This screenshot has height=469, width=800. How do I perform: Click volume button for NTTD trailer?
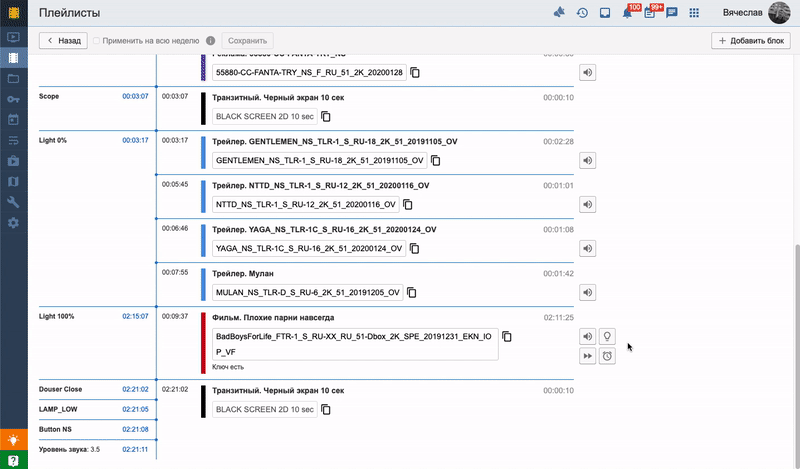pos(587,204)
